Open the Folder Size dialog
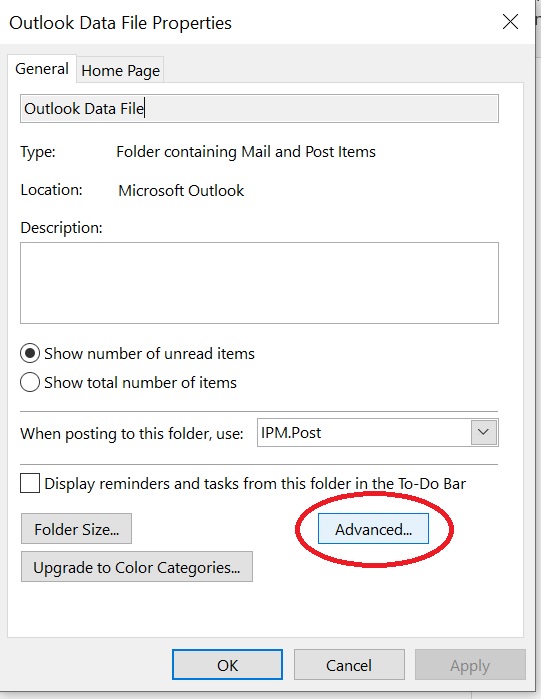Image resolution: width=541 pixels, height=699 pixels. tap(76, 529)
